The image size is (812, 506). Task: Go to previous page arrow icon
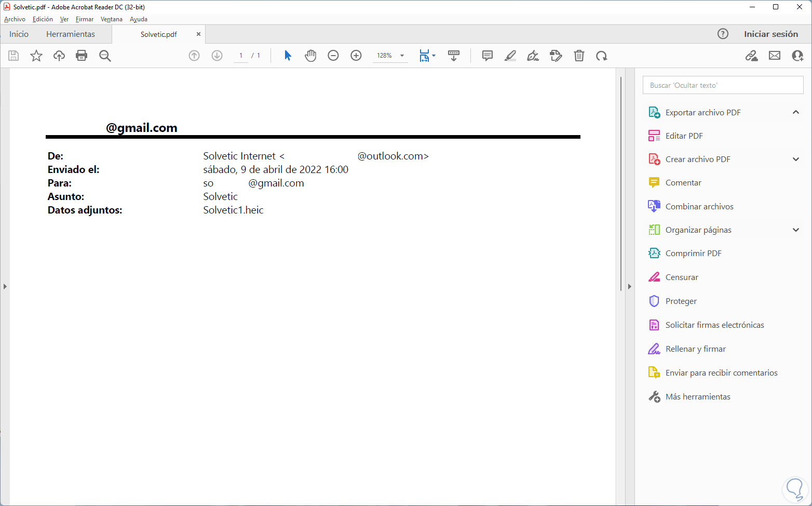click(x=194, y=56)
